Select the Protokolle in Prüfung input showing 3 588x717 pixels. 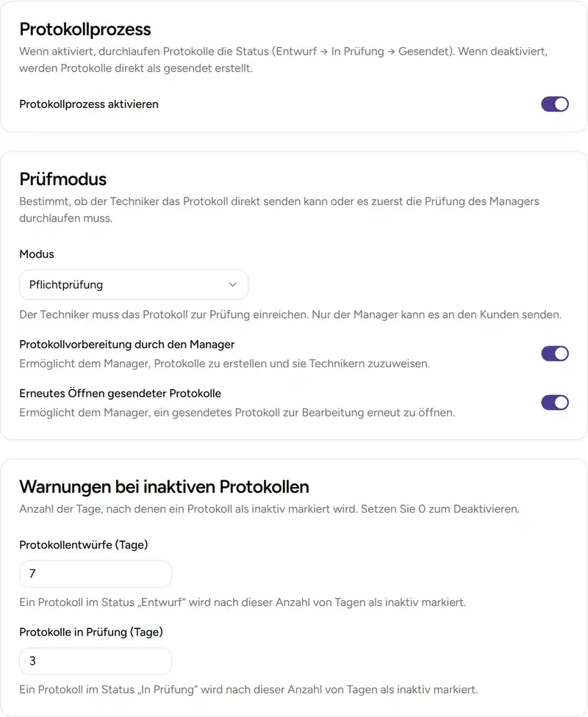pyautogui.click(x=96, y=661)
